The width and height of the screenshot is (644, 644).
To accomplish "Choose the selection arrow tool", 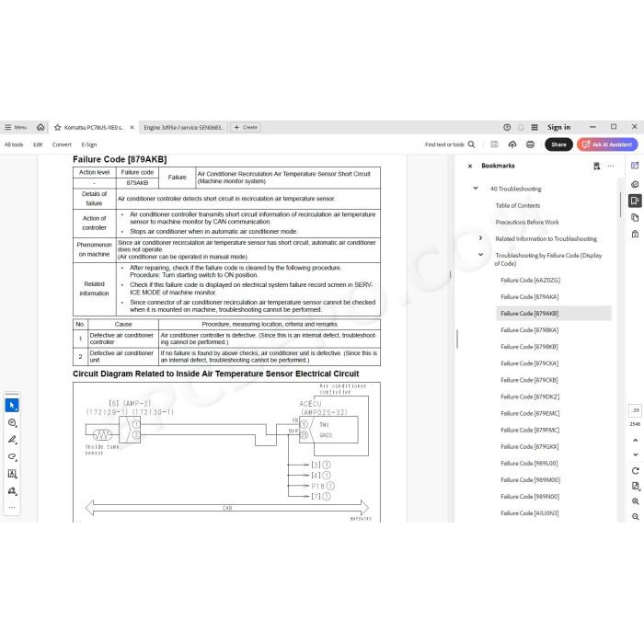I will coord(12,406).
